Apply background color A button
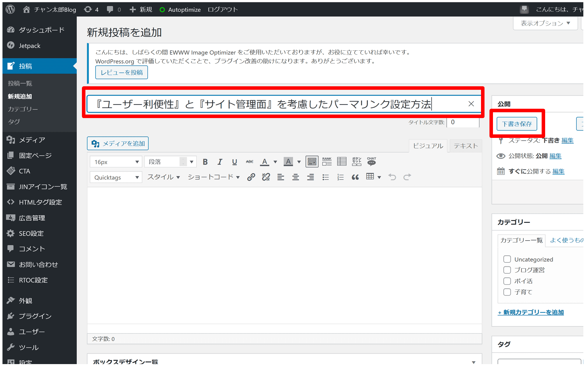Viewport: 588px width, 374px height. click(288, 162)
